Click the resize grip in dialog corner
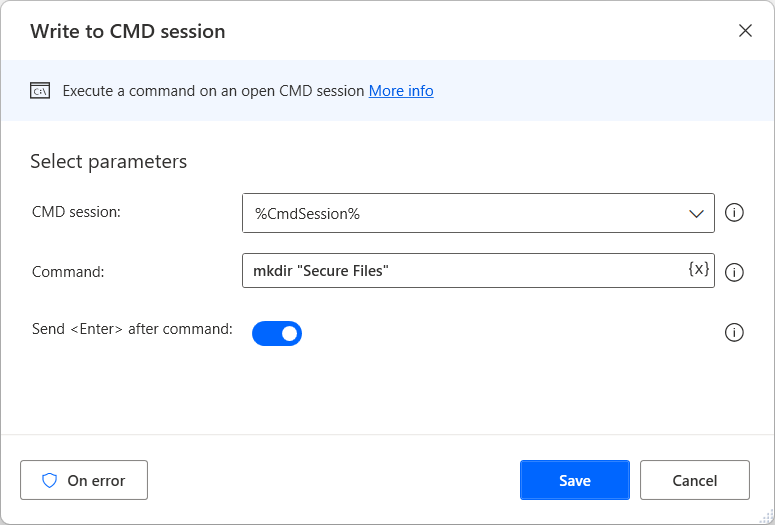The height and width of the screenshot is (525, 775). (x=766, y=516)
